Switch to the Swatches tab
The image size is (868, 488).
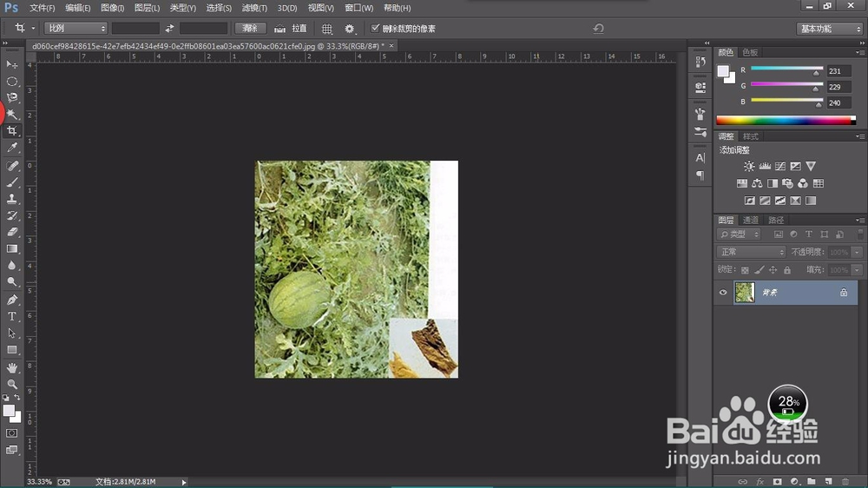[x=750, y=52]
